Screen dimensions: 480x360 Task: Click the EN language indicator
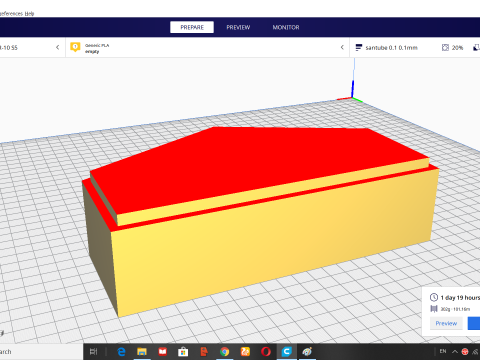(x=443, y=351)
